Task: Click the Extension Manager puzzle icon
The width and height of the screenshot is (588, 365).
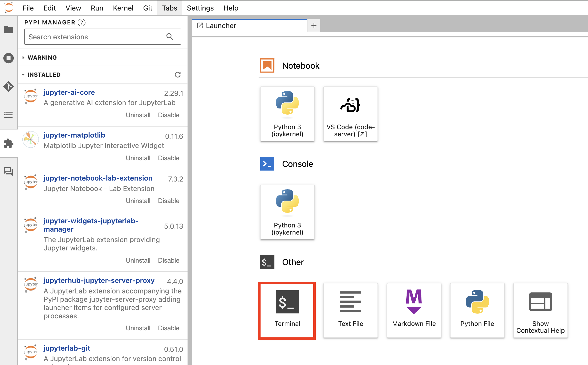Action: pyautogui.click(x=9, y=143)
